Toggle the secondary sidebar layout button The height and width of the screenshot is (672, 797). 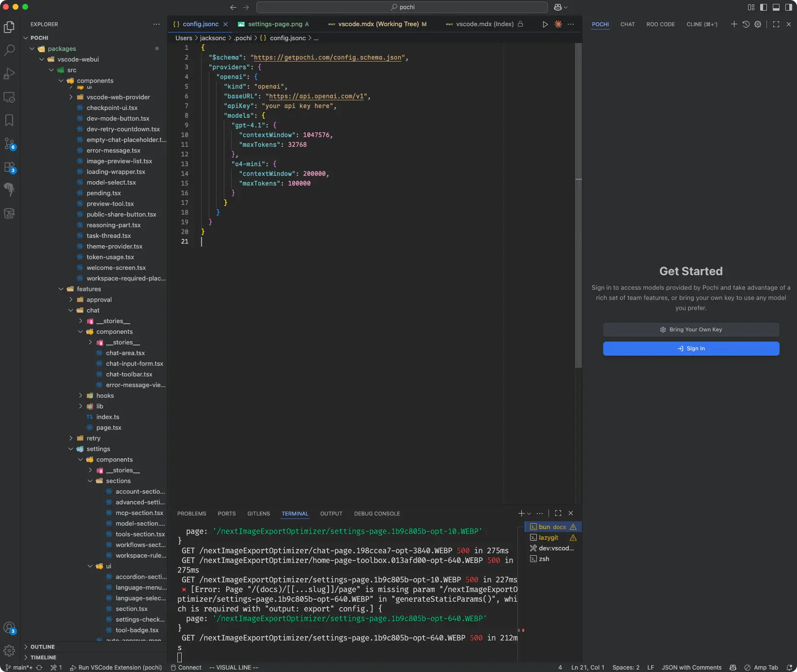788,7
